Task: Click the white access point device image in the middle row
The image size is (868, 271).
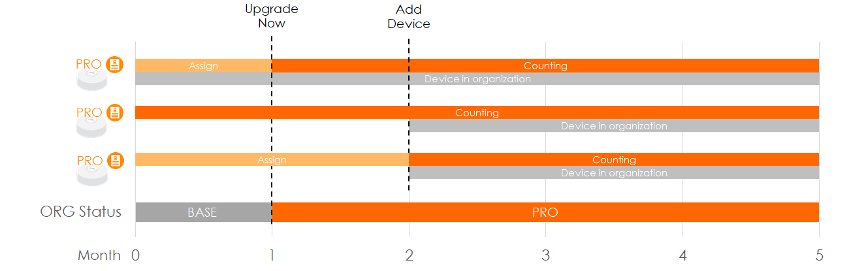Action: coord(91,128)
